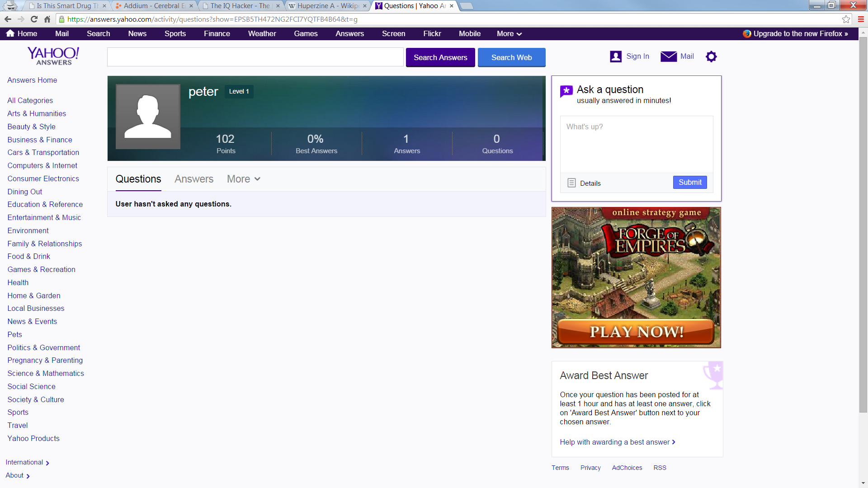Click the Ask a question star icon
This screenshot has width=868, height=488.
click(566, 91)
